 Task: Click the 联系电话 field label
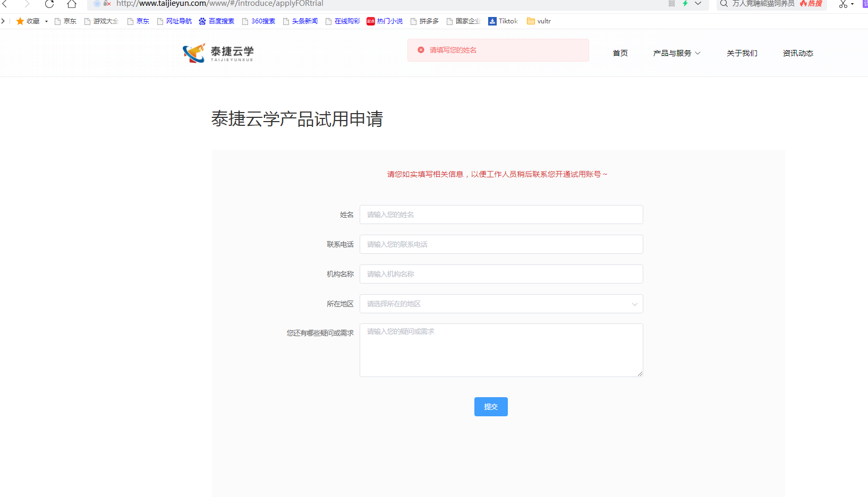(340, 244)
